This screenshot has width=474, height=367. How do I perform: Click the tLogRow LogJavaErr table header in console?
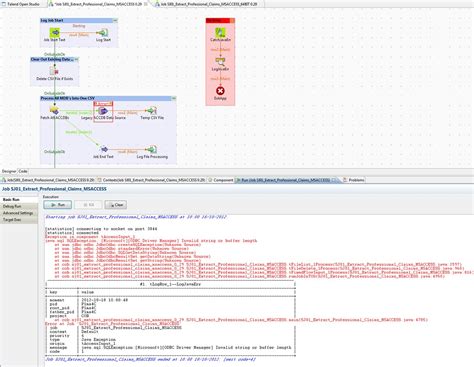click(170, 284)
